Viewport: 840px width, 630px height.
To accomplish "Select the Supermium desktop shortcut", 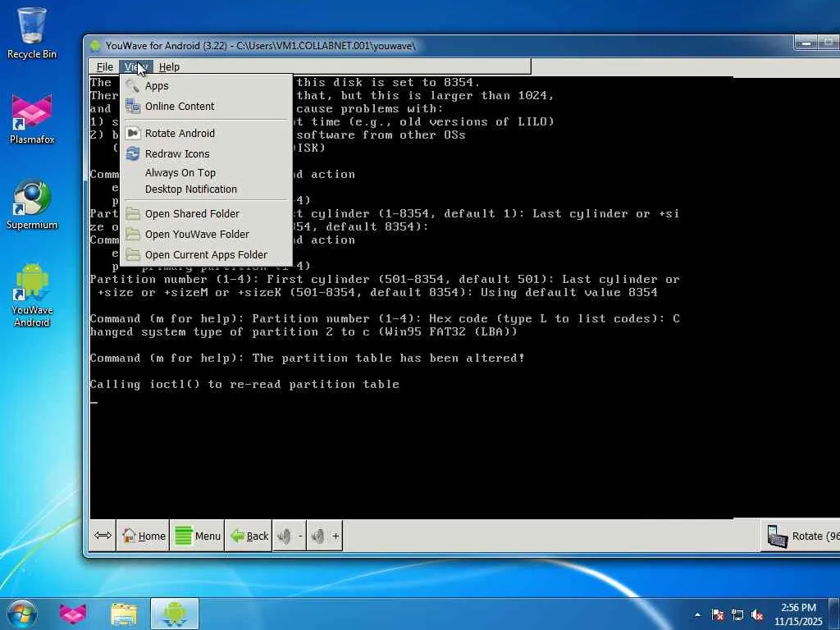I will click(32, 204).
